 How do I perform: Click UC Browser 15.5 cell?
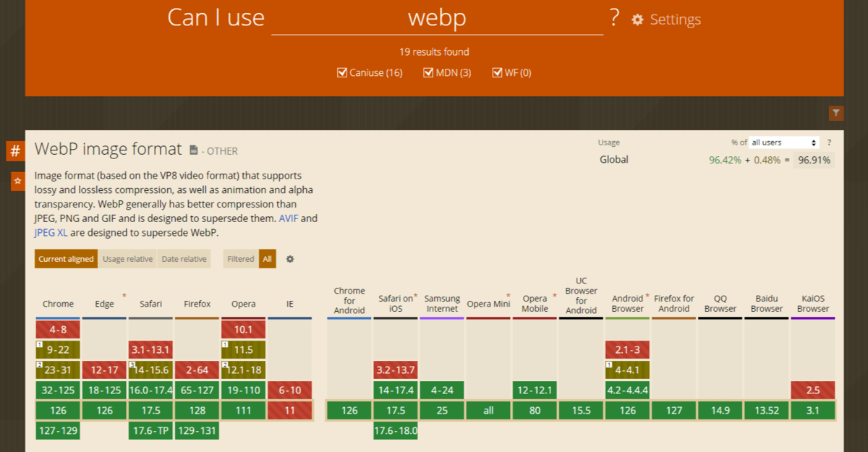point(582,411)
